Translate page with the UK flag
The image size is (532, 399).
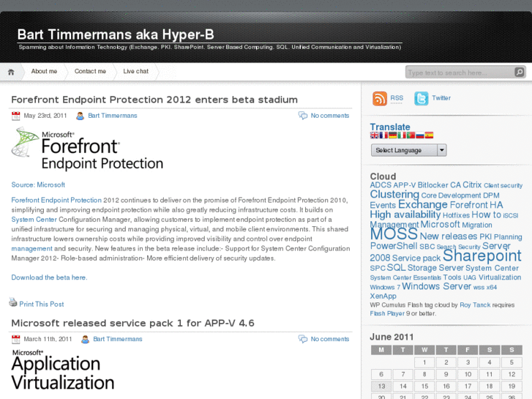coord(374,135)
